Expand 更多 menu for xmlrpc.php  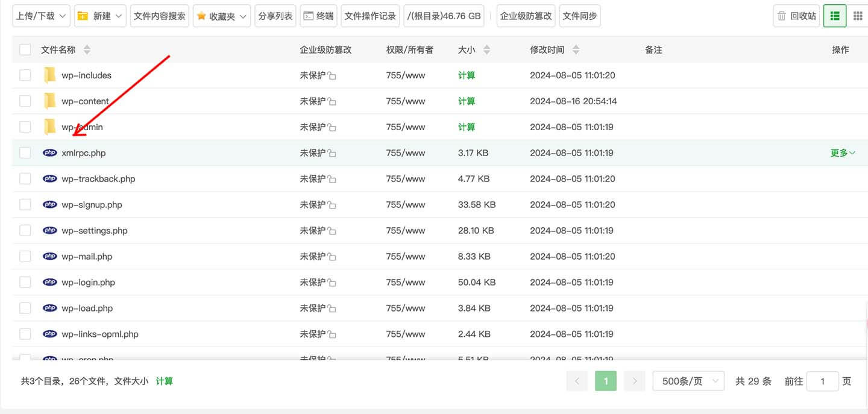[x=843, y=153]
